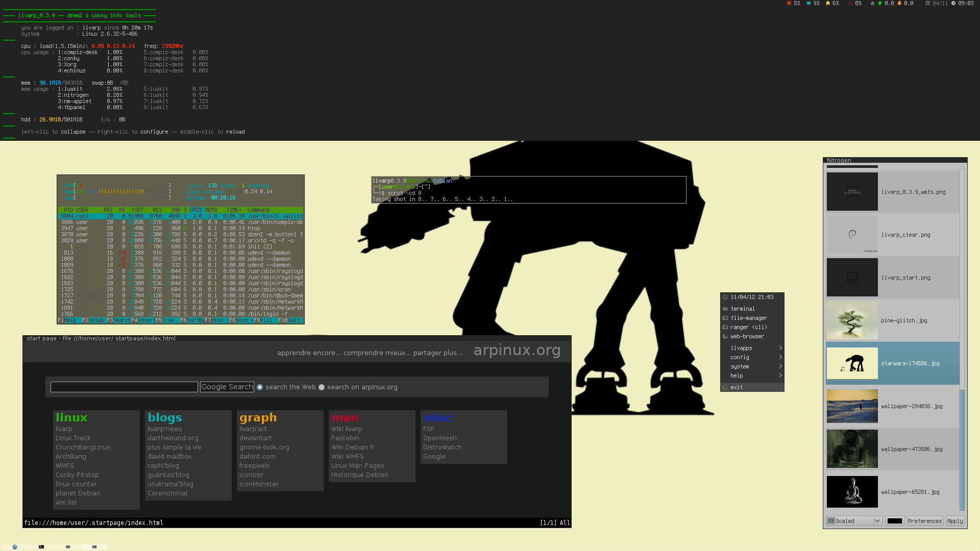980x551 pixels.
Task: Click the /usr/bin/X process row in htop
Action: [181, 216]
